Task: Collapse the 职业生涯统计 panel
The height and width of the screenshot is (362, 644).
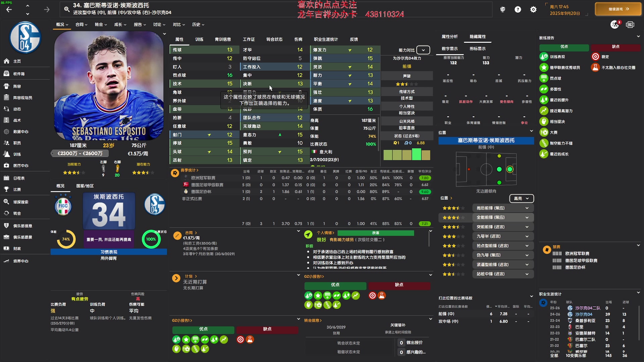Action: (x=638, y=293)
